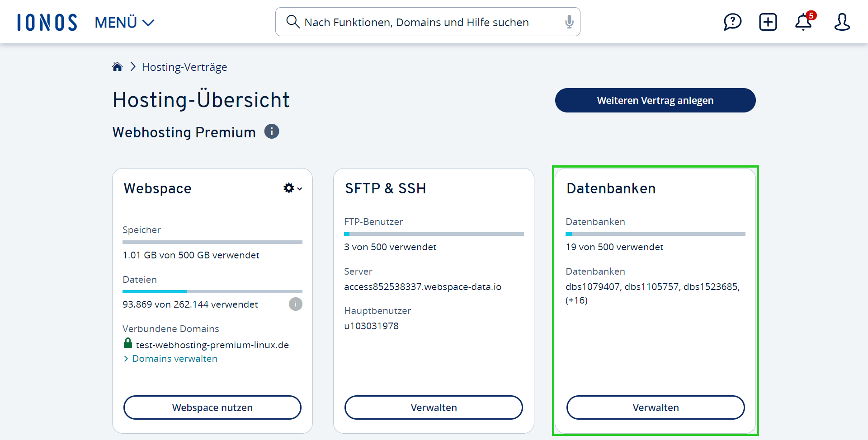Click the green SSL lock icon
This screenshot has width=868, height=440.
(x=128, y=343)
